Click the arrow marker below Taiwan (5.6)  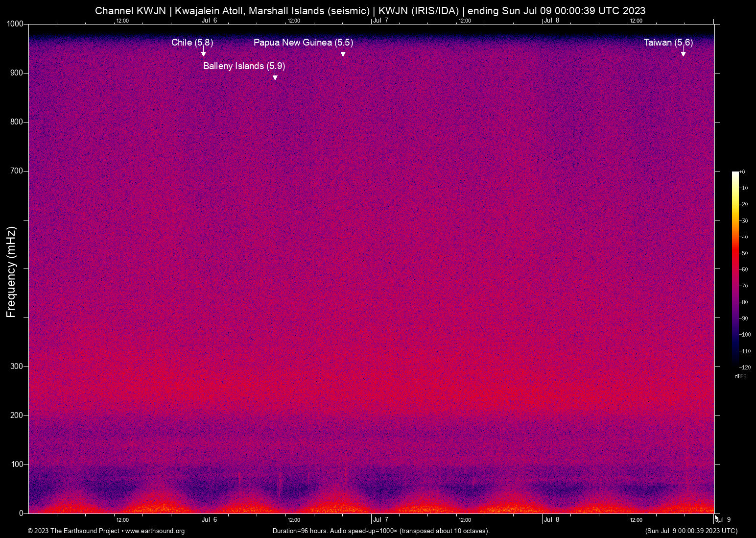[x=684, y=53]
